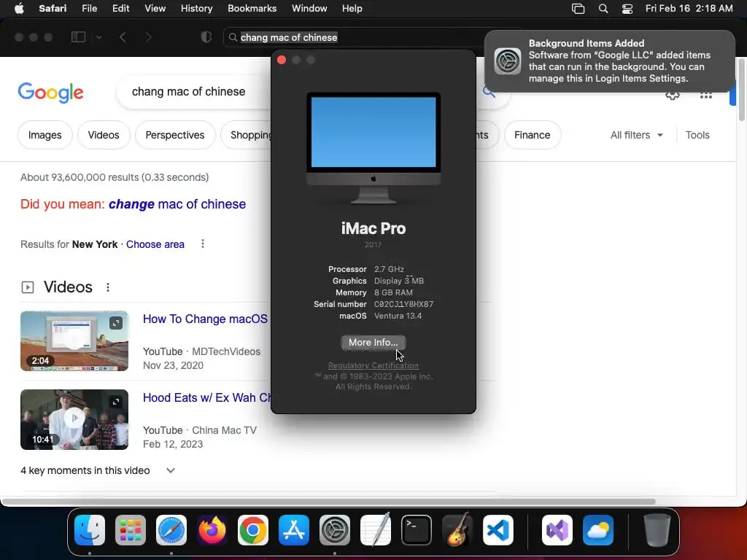This screenshot has height=560, width=747.
Task: Open Visual Studio Code from the Dock
Action: [498, 530]
